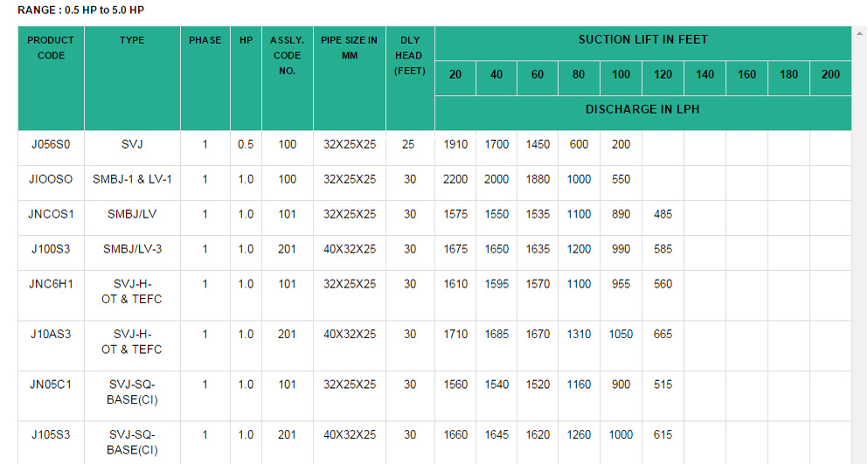The width and height of the screenshot is (868, 464).
Task: Click the SMBJ/LV-3 type cell
Action: click(132, 249)
